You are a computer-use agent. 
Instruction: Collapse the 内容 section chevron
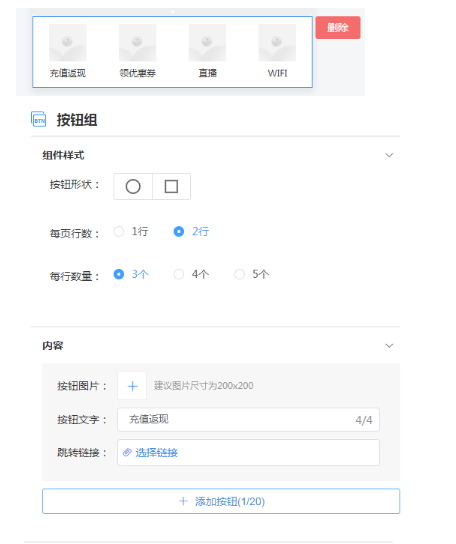(389, 346)
